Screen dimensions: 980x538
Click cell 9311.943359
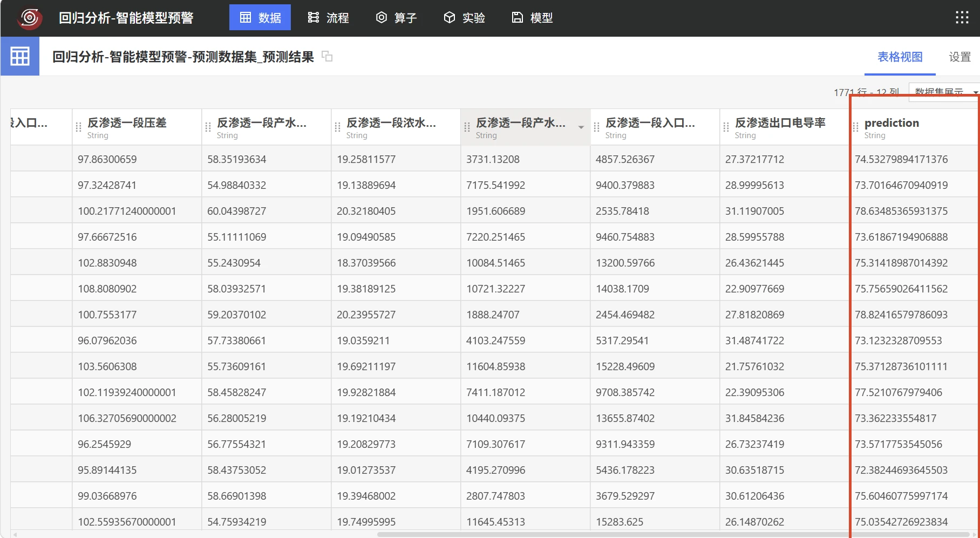click(655, 444)
